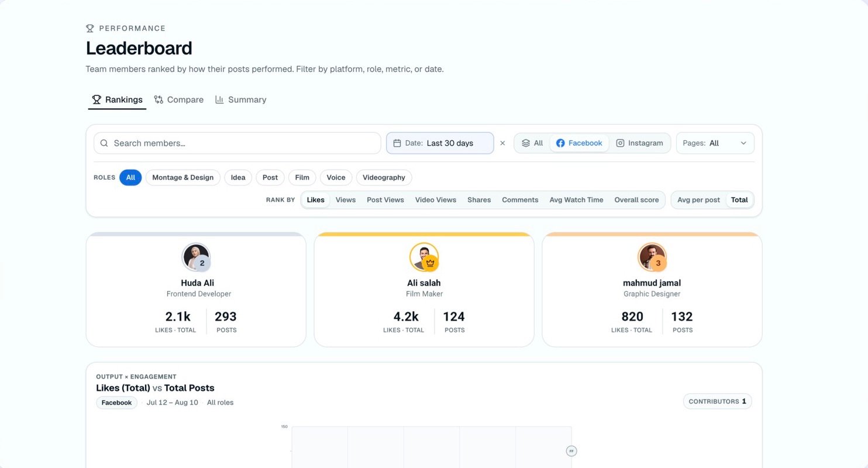Rank by Video Views
The width and height of the screenshot is (868, 468).
436,200
